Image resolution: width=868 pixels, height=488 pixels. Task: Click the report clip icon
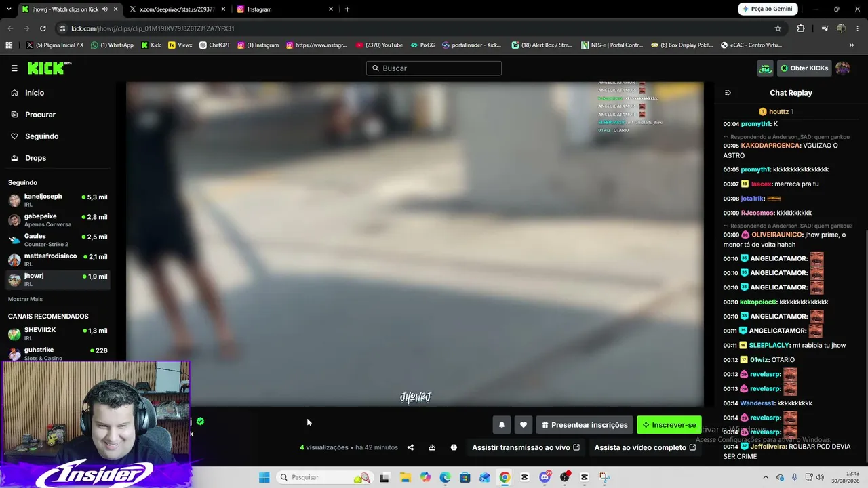(454, 447)
